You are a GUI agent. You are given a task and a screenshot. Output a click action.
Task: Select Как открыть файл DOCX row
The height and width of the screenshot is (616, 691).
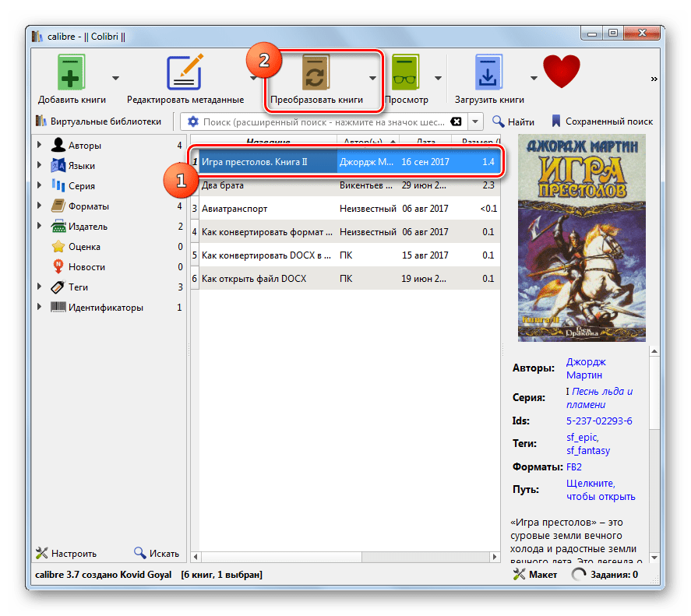(x=346, y=279)
